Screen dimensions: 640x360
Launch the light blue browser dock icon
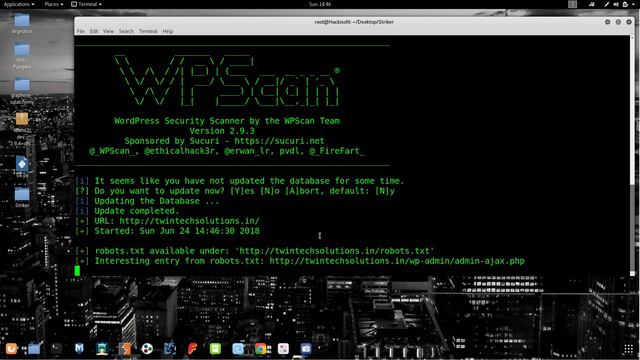pos(238,349)
